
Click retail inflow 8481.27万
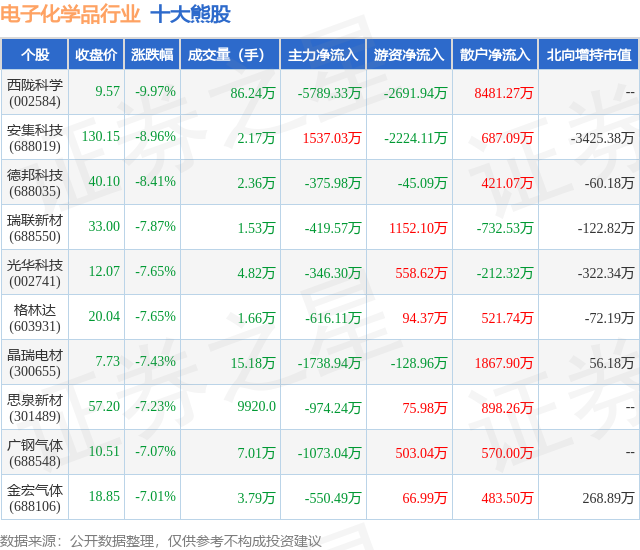coord(504,93)
